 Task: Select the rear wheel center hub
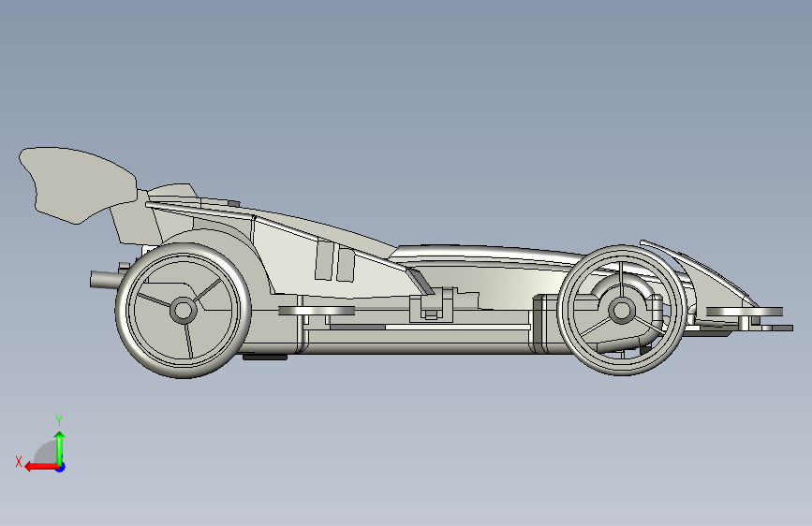click(183, 311)
